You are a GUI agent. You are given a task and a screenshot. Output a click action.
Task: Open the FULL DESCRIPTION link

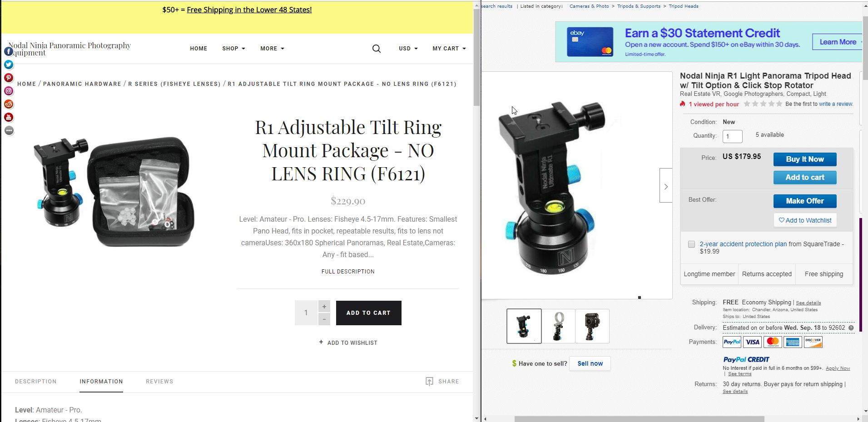(348, 272)
